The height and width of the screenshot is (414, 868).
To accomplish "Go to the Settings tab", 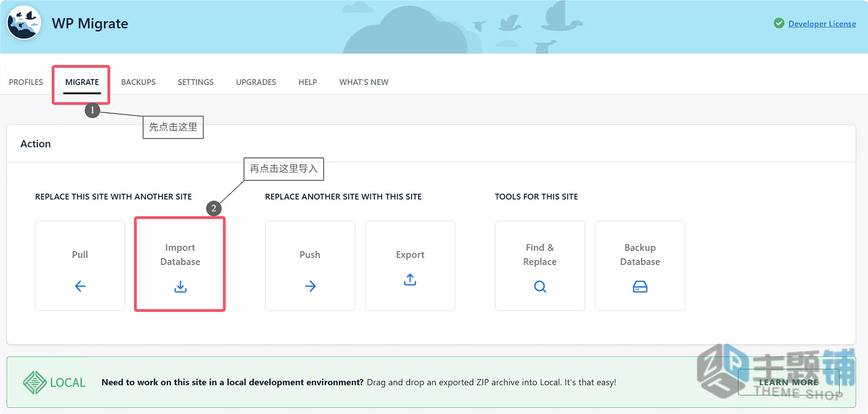I will 196,82.
